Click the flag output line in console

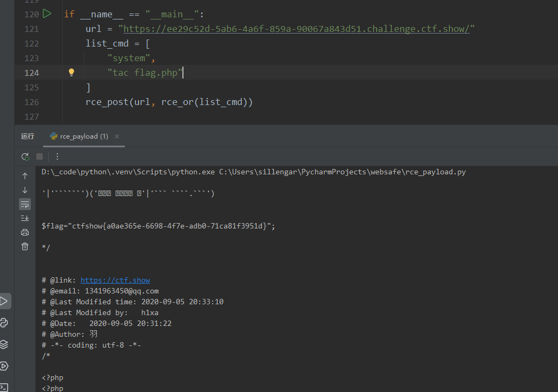159,226
